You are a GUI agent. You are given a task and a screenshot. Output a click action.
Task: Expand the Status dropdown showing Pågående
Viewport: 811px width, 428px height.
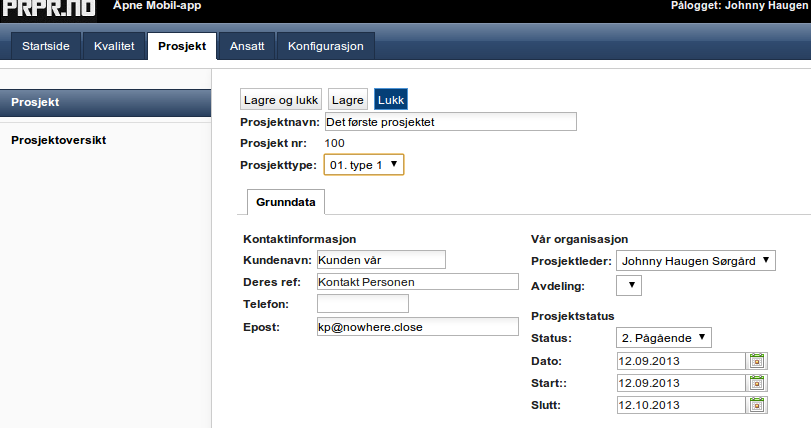[x=664, y=338]
